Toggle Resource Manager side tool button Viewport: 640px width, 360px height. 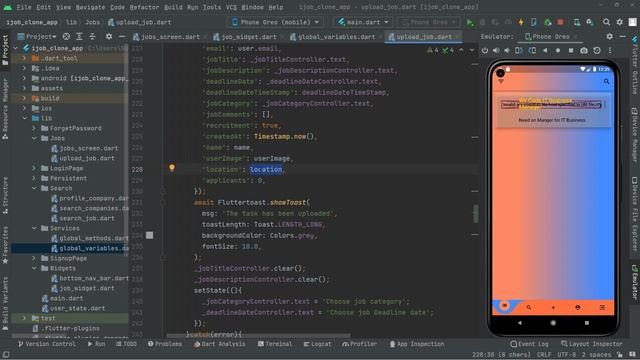(x=5, y=109)
